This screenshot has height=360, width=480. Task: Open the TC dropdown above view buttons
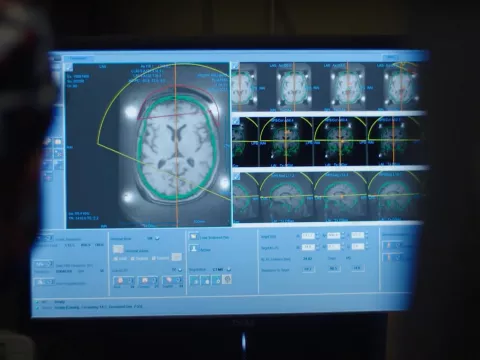180,269
